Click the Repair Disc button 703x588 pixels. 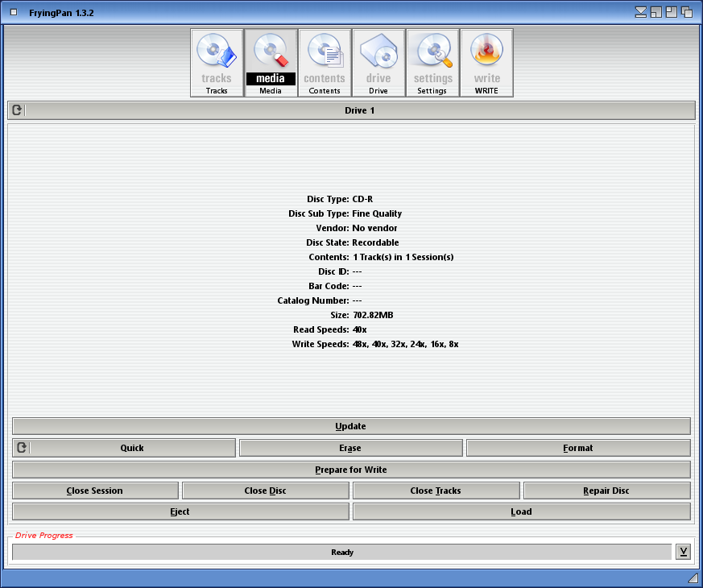tap(606, 491)
